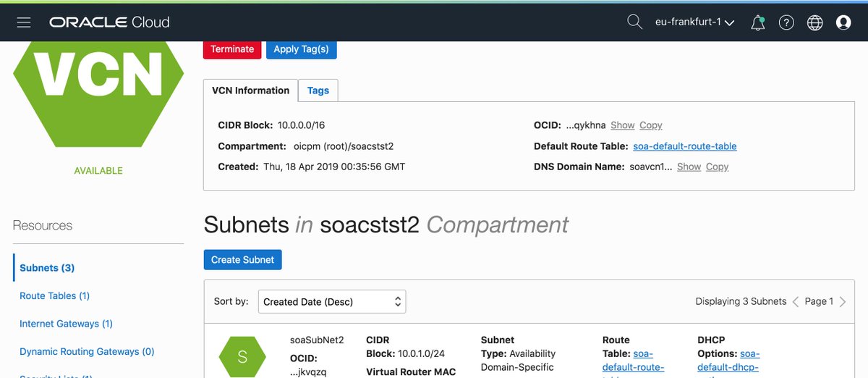Open the Sort by Created Date dropdown
The width and height of the screenshot is (868, 378).
(332, 301)
